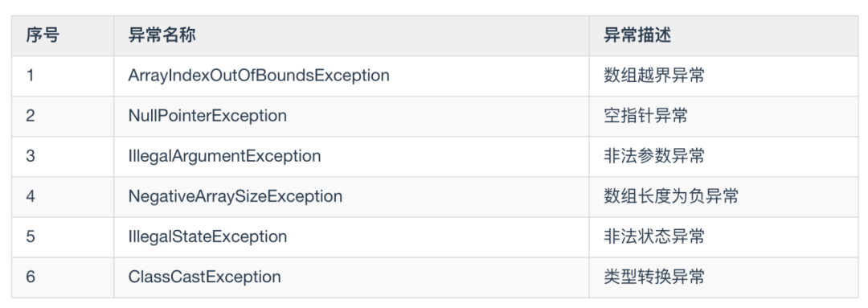Image resolution: width=868 pixels, height=308 pixels.
Task: Click ClassCastException entry
Action: click(x=204, y=277)
